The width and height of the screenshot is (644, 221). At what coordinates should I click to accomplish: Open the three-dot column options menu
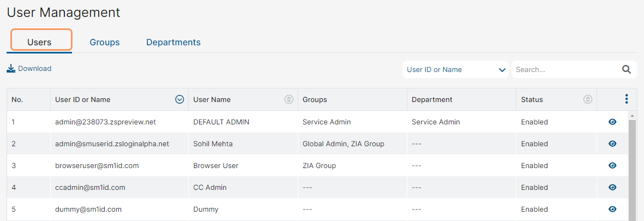[x=627, y=99]
